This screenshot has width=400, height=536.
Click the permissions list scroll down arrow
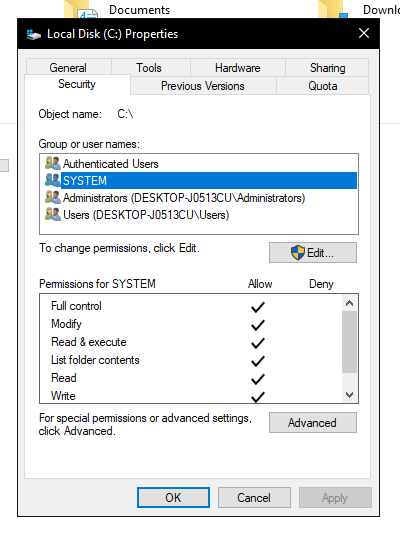pyautogui.click(x=349, y=395)
